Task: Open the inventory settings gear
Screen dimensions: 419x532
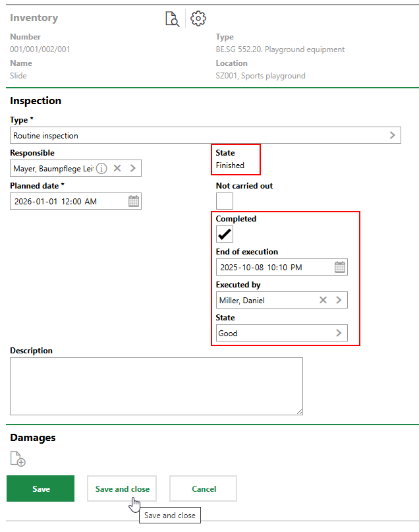Action: coord(198,18)
